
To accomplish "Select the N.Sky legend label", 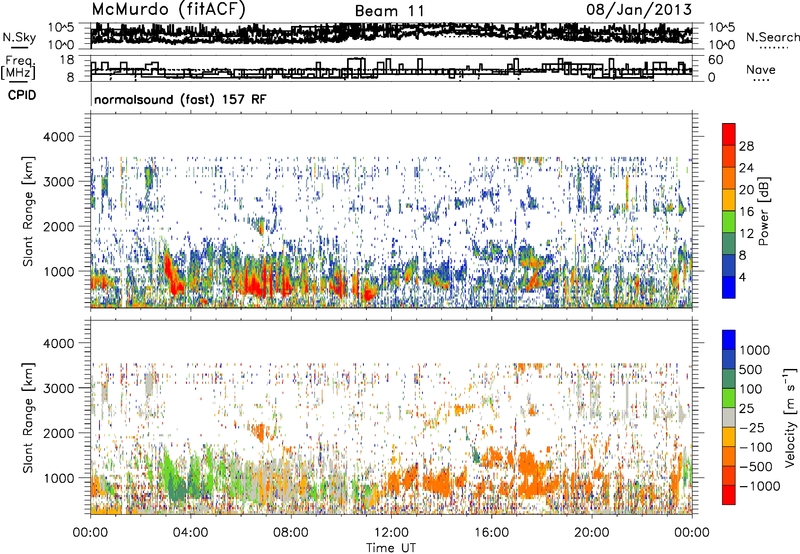I will (19, 37).
